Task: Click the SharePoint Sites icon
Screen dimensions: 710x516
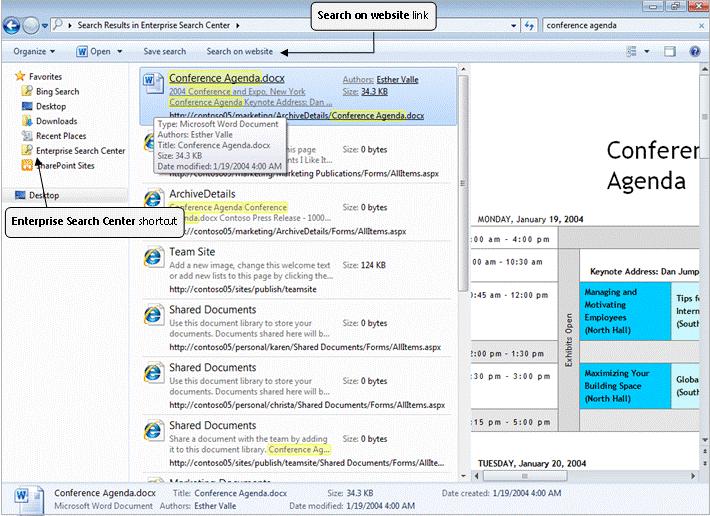Action: [x=27, y=165]
